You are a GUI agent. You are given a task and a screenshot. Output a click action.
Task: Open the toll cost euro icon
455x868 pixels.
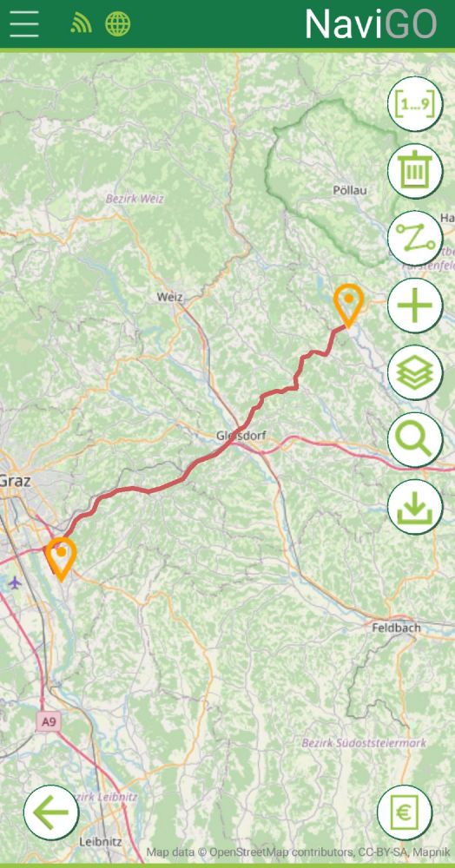405,812
